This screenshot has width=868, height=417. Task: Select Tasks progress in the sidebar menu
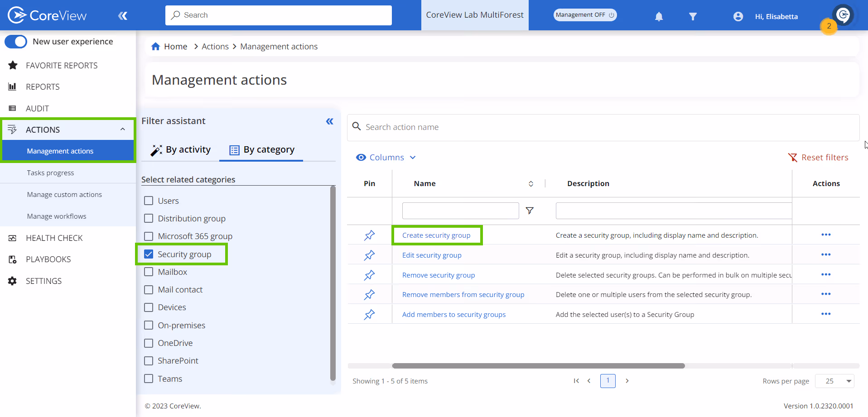click(x=50, y=173)
